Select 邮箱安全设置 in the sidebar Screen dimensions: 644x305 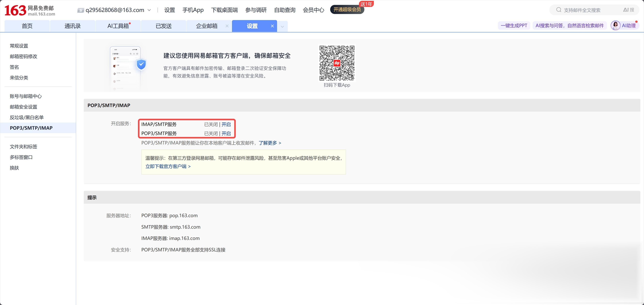(23, 107)
